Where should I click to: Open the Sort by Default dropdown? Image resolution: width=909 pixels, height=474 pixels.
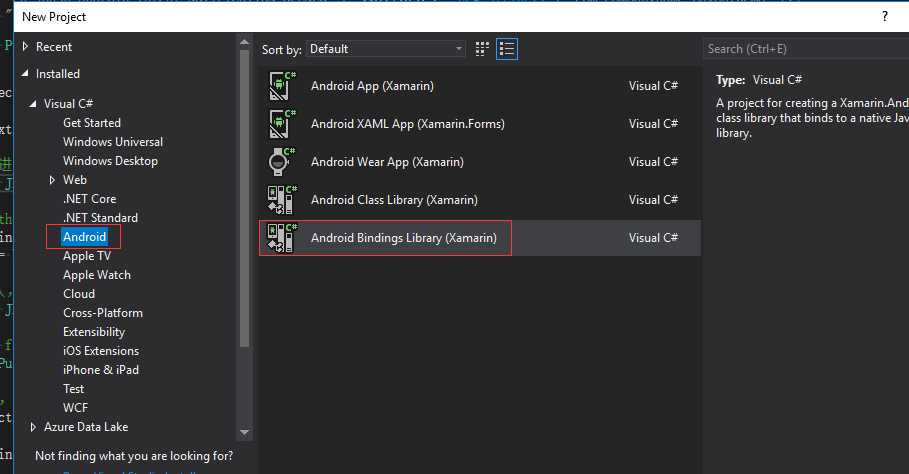click(387, 49)
